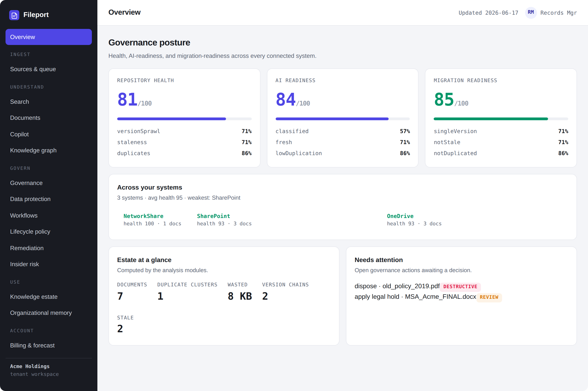Click the notStale metric row
This screenshot has width=588, height=391.
[501, 142]
